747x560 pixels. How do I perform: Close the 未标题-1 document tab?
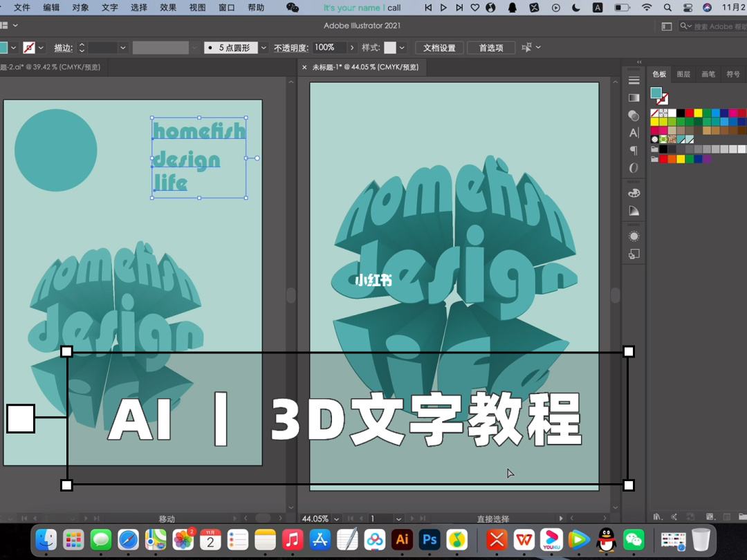click(304, 68)
